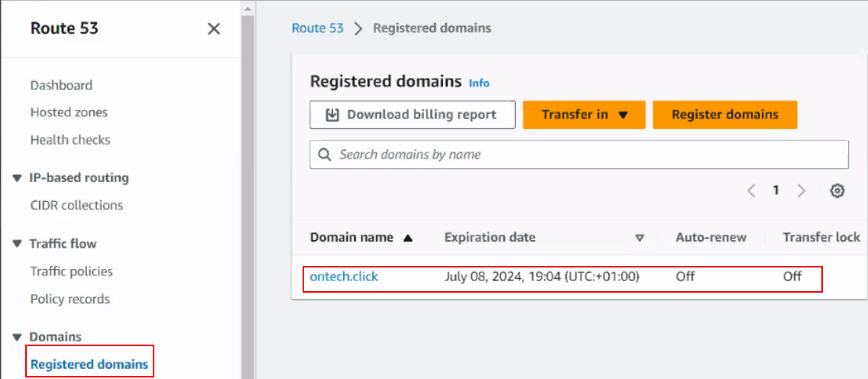Click the Download billing report button

[x=413, y=115]
